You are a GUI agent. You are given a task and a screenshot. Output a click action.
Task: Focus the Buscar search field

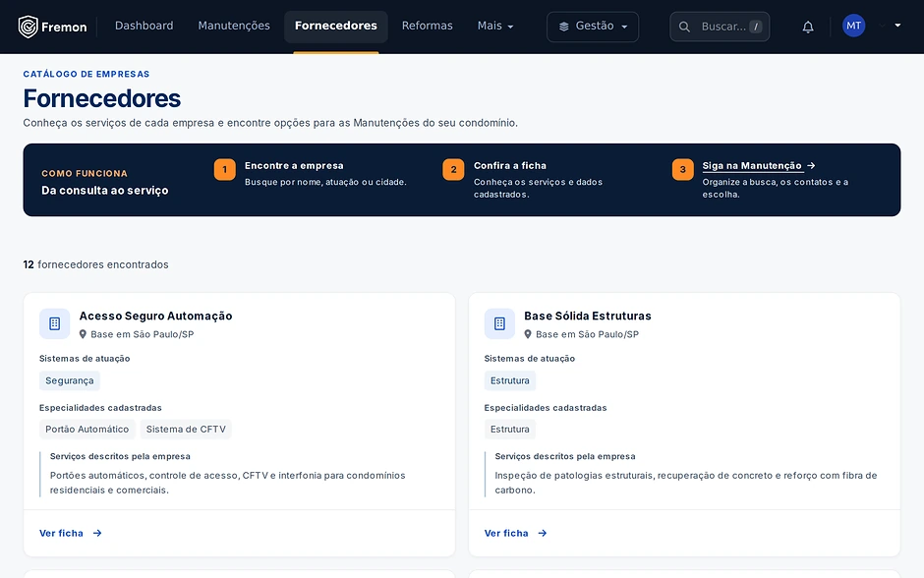click(720, 27)
